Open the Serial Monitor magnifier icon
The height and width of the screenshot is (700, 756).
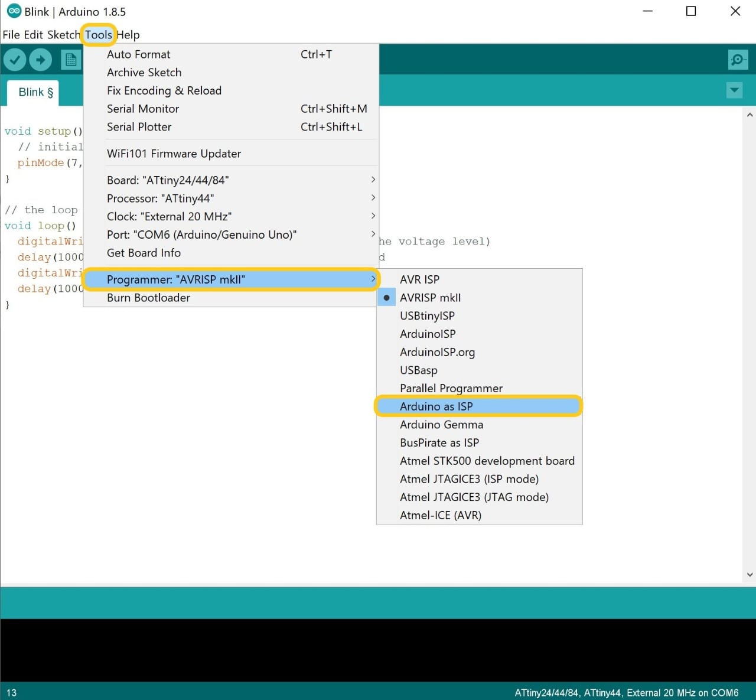click(x=738, y=60)
